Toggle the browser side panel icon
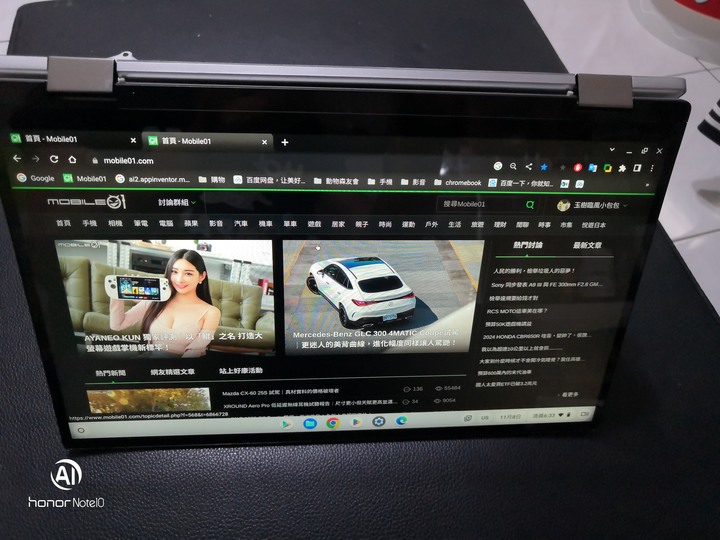 coord(637,169)
